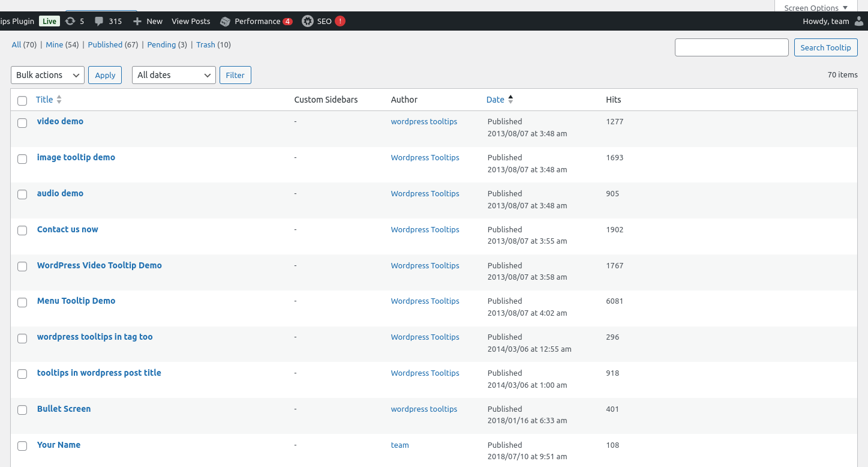Screen dimensions: 868x467
Task: Click the red SEO alert badge
Action: click(340, 21)
